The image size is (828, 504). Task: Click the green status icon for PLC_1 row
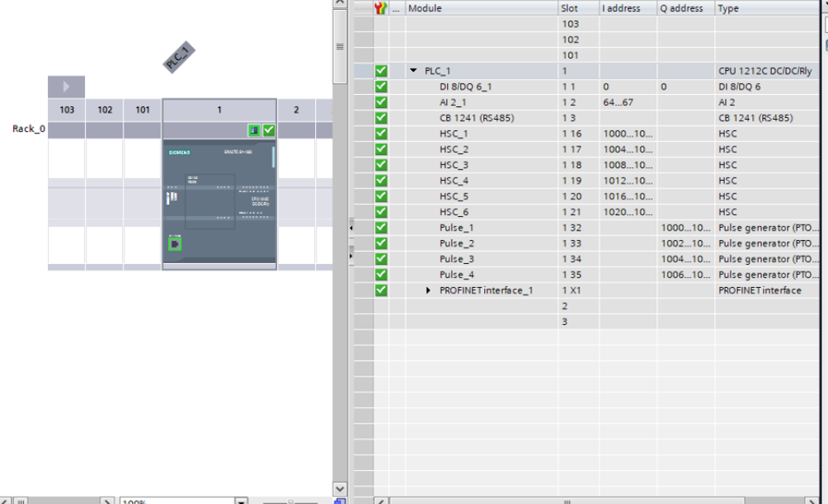pyautogui.click(x=380, y=71)
